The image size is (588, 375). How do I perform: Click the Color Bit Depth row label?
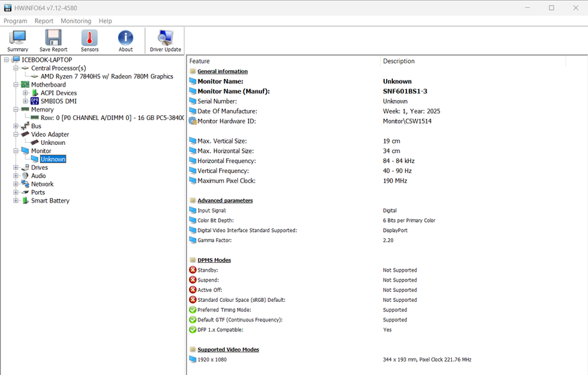tap(216, 220)
